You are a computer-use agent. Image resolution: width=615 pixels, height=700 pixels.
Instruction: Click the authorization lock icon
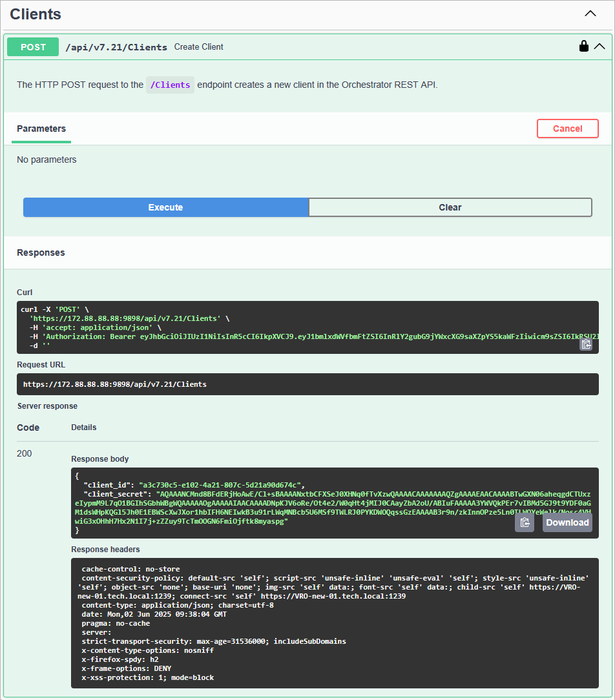pyautogui.click(x=584, y=46)
